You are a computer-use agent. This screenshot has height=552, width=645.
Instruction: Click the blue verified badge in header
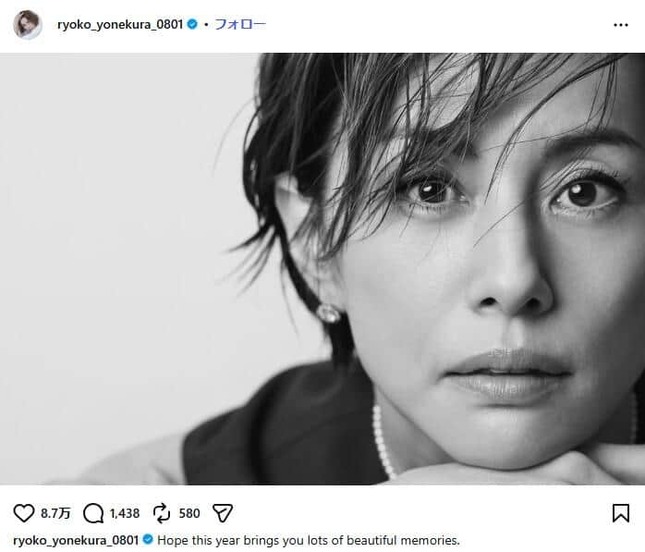coord(192,25)
